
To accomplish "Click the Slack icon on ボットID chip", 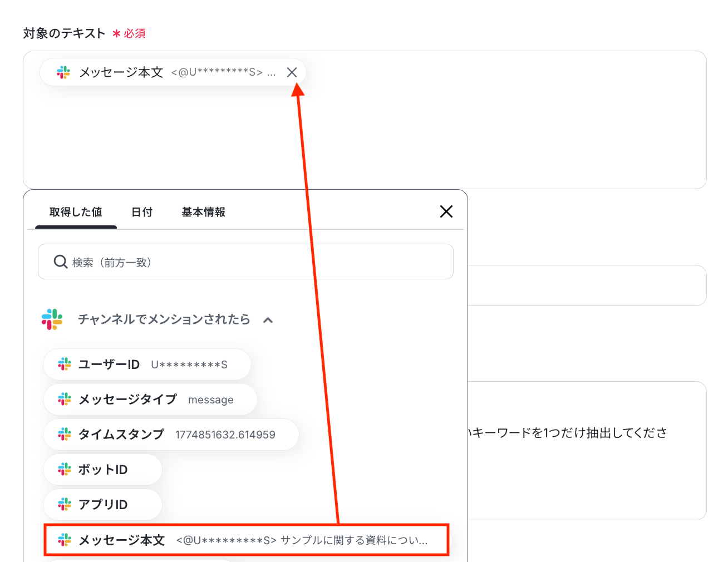I will (65, 470).
